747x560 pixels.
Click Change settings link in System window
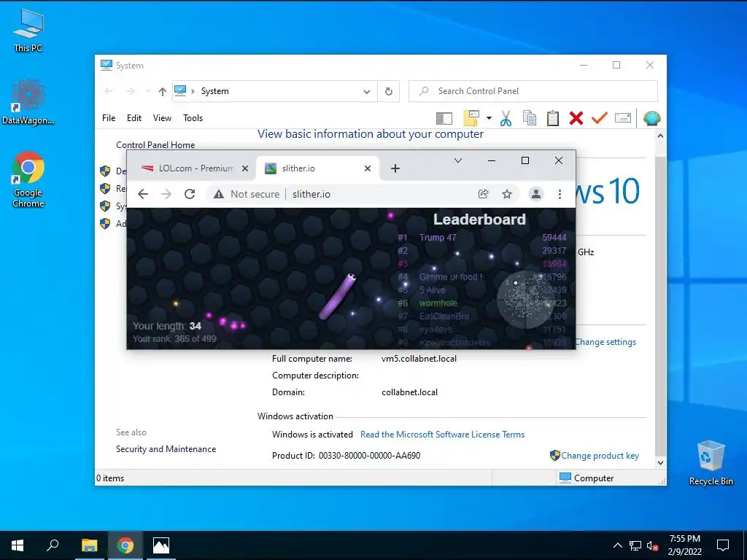coord(605,342)
